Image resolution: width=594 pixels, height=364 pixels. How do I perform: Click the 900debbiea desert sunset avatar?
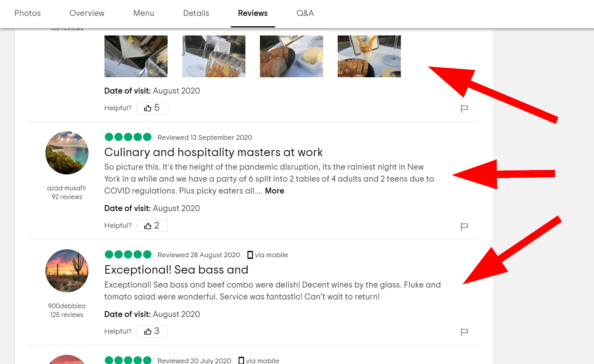pyautogui.click(x=67, y=271)
